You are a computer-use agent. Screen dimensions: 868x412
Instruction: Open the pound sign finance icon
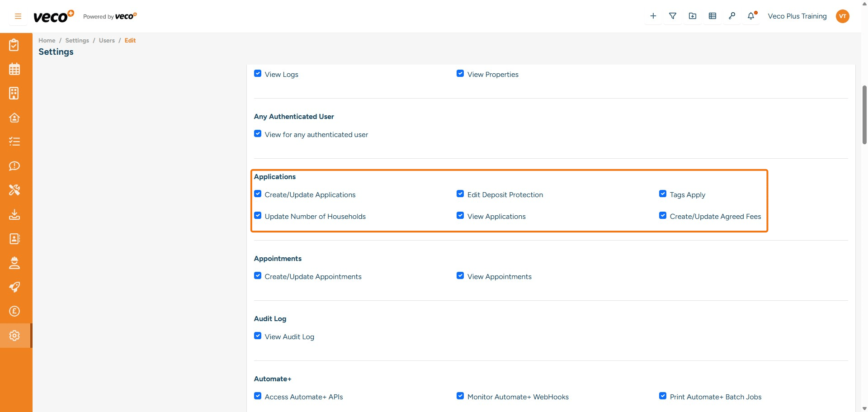coord(14,311)
